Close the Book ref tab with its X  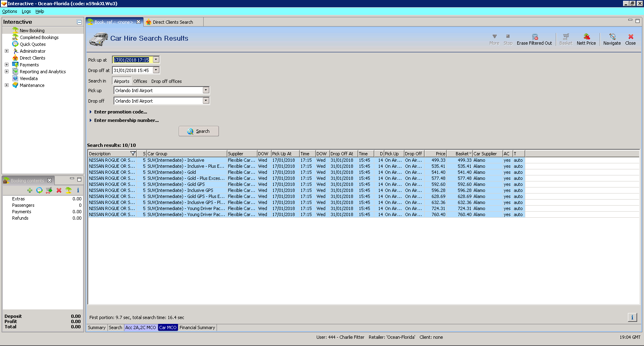138,22
